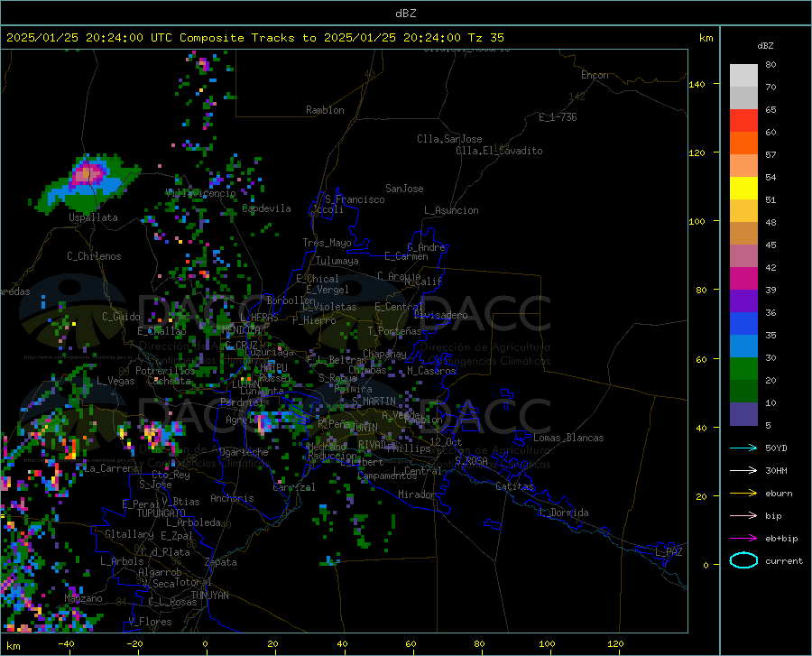Click the E_1-736 map label

[x=558, y=117]
